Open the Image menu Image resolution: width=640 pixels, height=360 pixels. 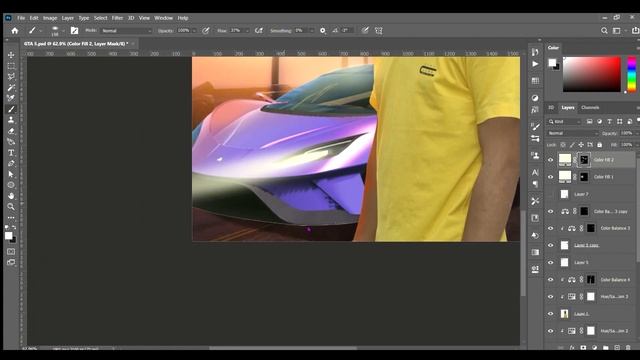click(x=50, y=18)
